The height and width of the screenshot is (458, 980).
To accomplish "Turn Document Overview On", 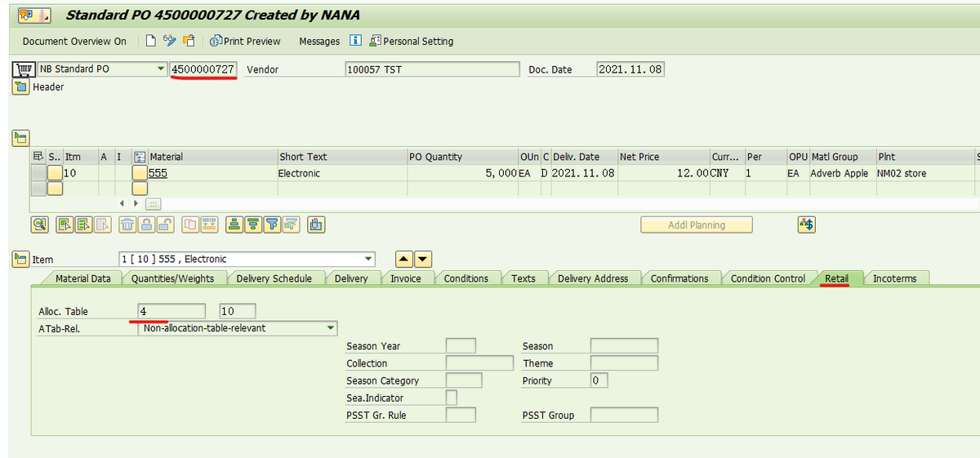I will pos(74,41).
